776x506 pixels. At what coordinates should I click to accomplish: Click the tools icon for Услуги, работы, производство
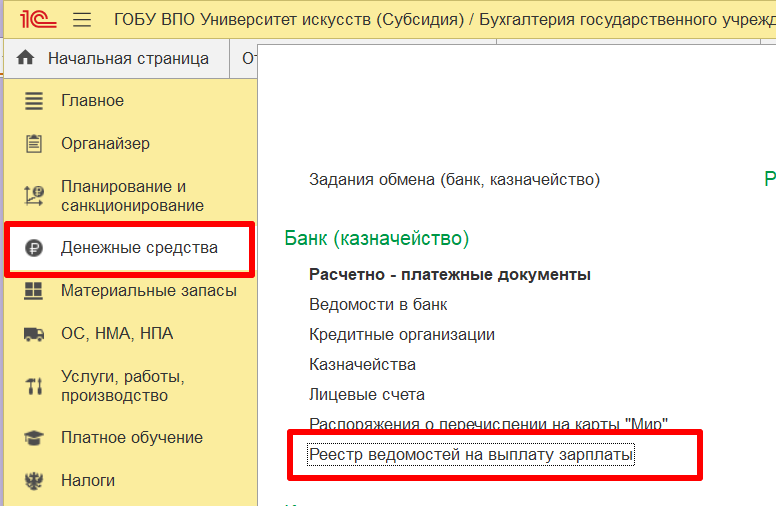34,386
